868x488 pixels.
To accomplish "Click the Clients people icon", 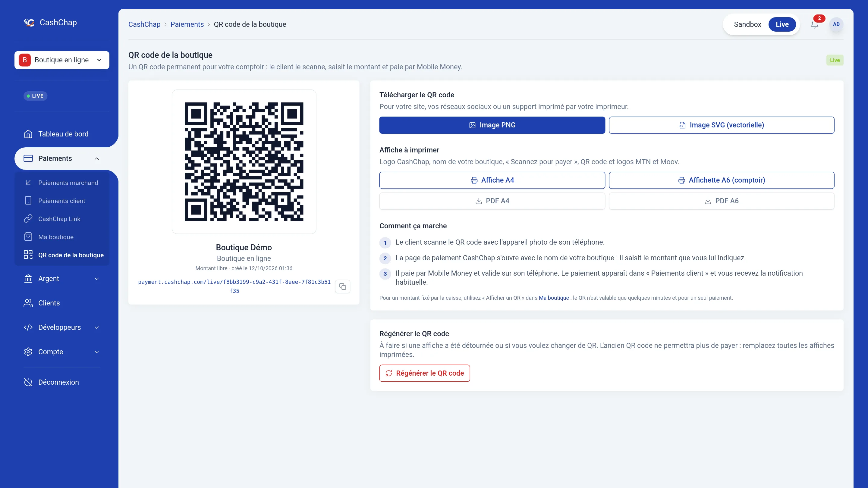I will click(28, 303).
